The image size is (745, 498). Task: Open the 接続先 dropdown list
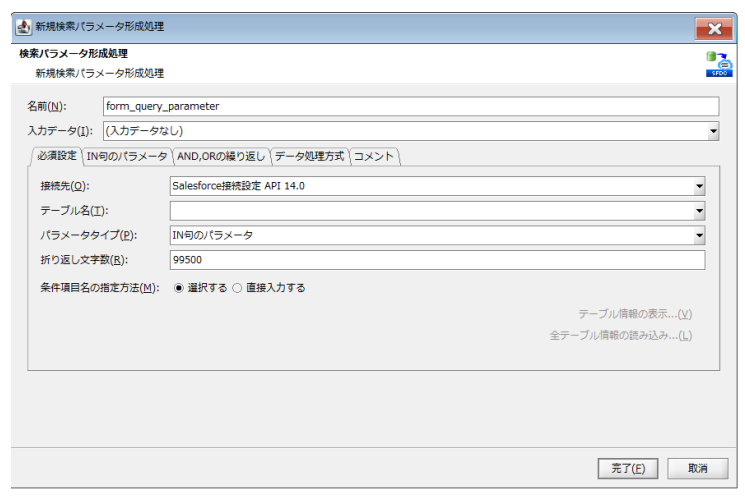click(699, 186)
